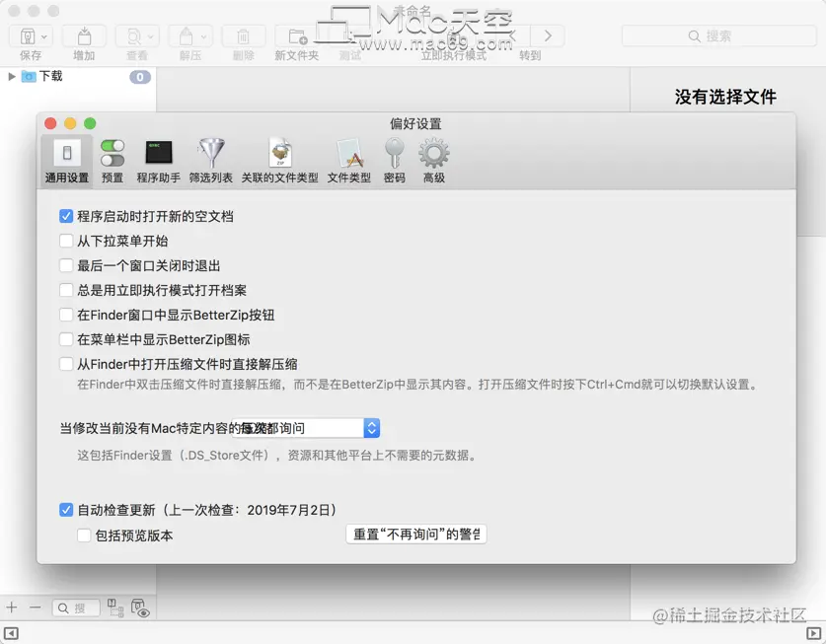The image size is (826, 644).
Task: Switch to the 预置 presets tab
Action: (x=113, y=161)
